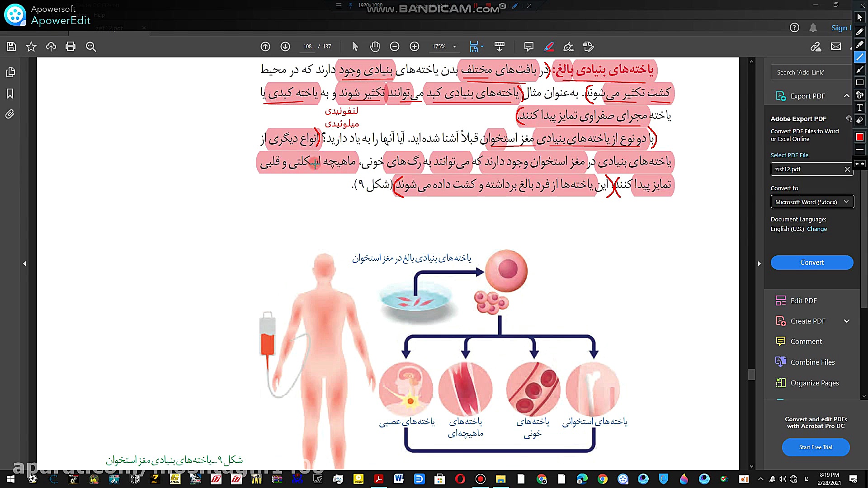Open the Convert to Microsoft Word dropdown
The height and width of the screenshot is (488, 868).
(812, 202)
